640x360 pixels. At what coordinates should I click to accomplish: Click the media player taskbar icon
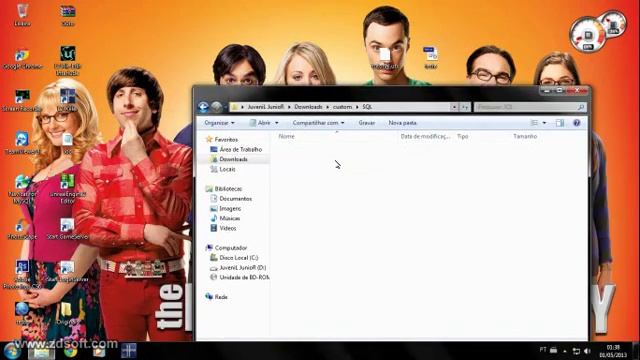(x=99, y=351)
